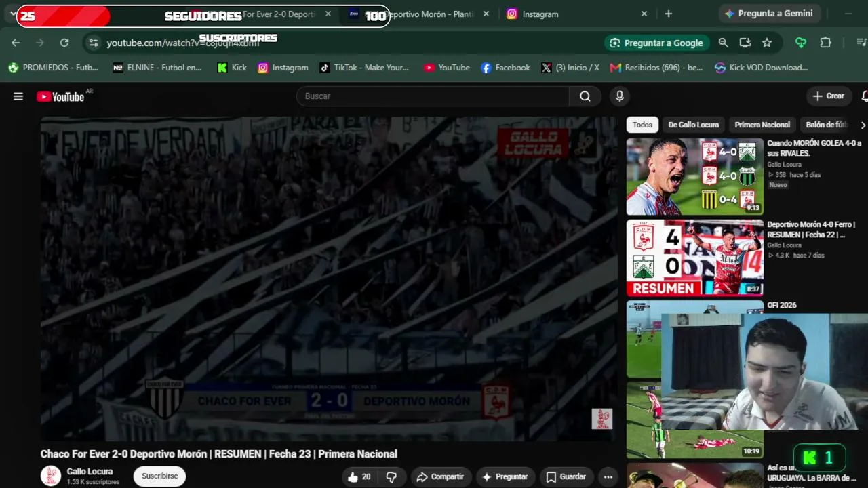Image resolution: width=868 pixels, height=488 pixels.
Task: Open more actions three-dot menu
Action: tap(608, 476)
